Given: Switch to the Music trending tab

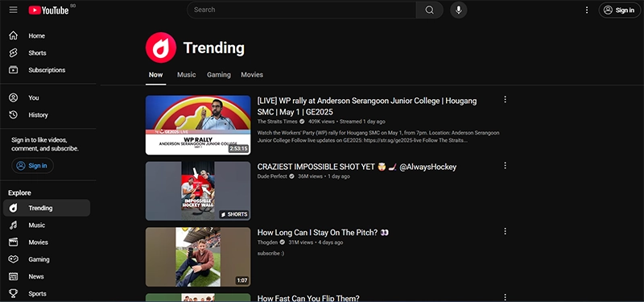Looking at the screenshot, I should point(187,75).
